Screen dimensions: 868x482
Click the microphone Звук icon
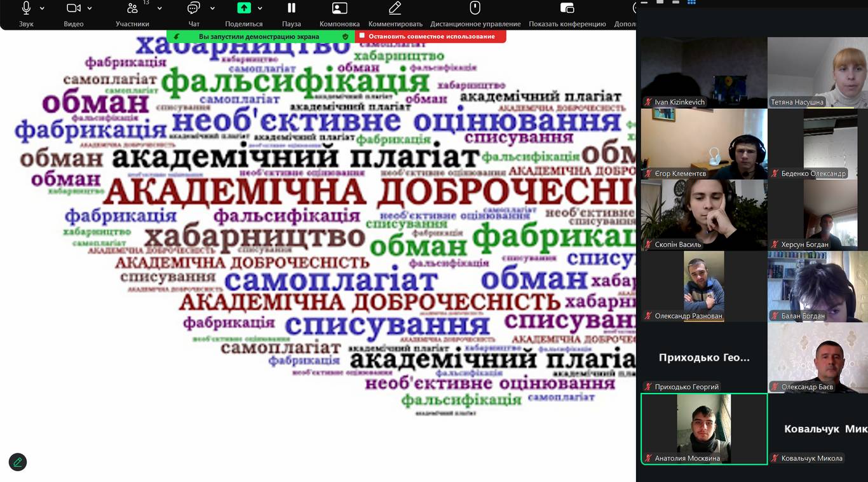(26, 8)
